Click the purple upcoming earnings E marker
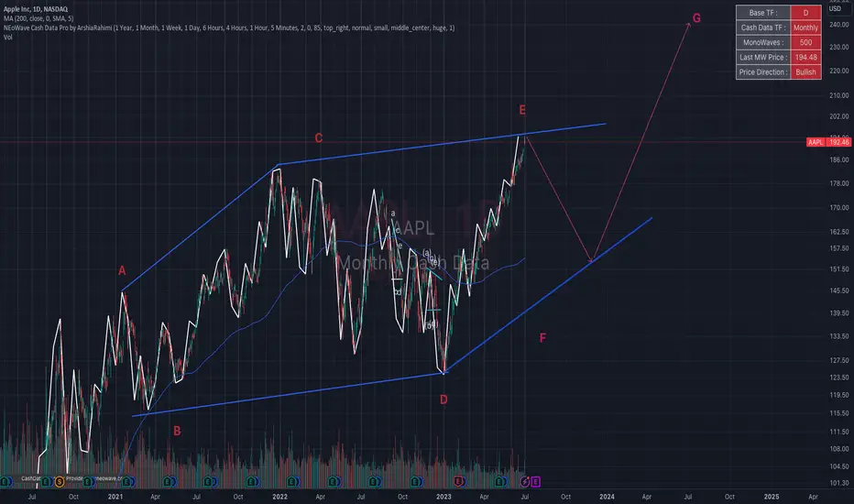This screenshot has width=854, height=504. 536,482
